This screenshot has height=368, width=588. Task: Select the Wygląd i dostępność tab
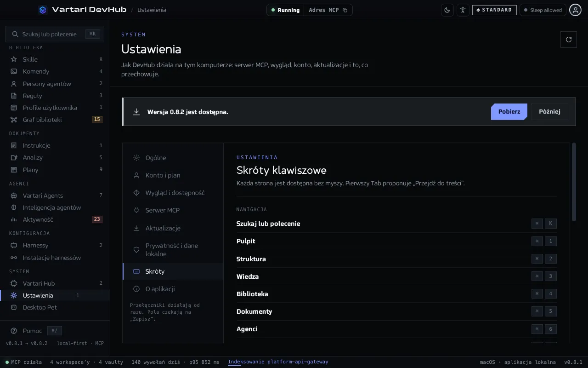click(x=173, y=193)
